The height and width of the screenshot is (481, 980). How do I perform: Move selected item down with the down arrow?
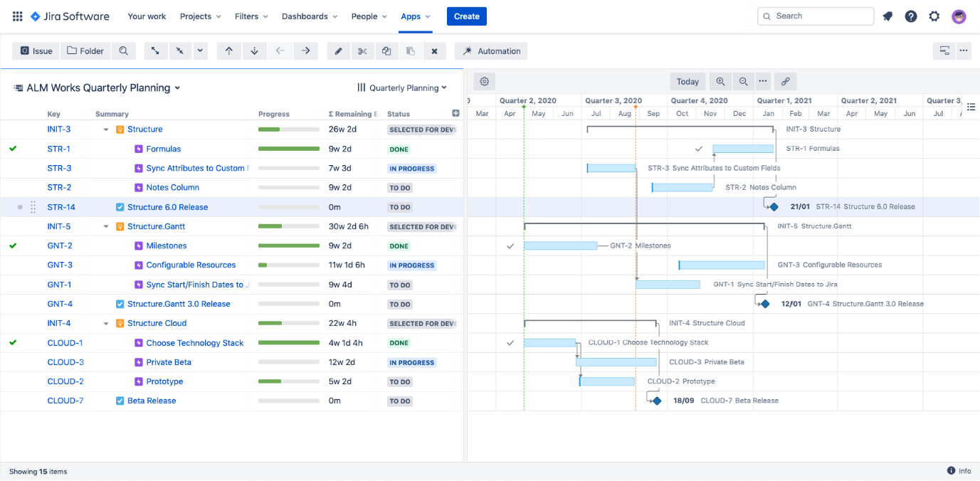pos(254,51)
